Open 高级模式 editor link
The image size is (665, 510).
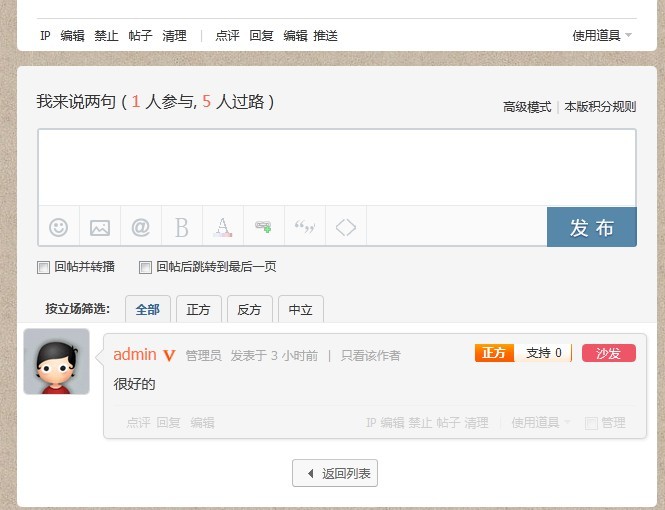[x=527, y=107]
